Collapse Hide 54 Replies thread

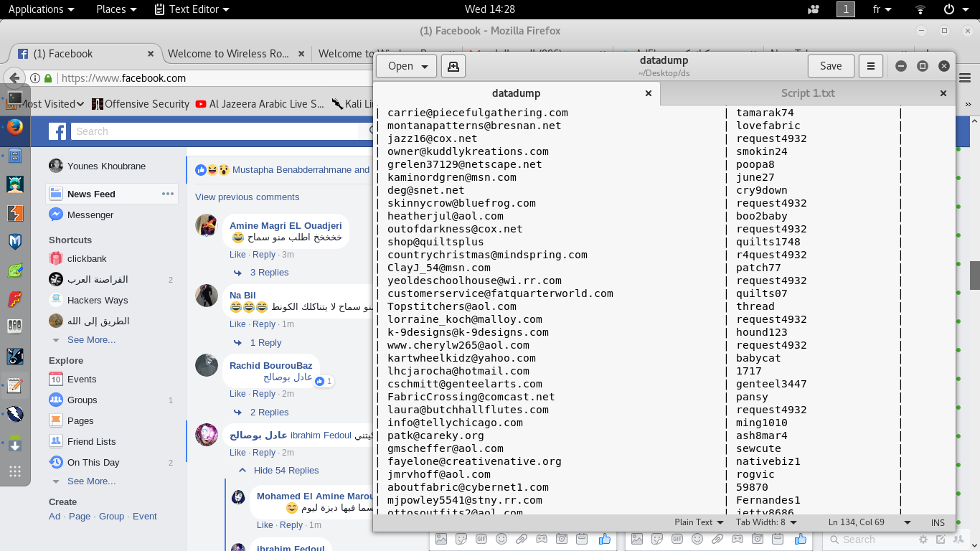point(286,471)
